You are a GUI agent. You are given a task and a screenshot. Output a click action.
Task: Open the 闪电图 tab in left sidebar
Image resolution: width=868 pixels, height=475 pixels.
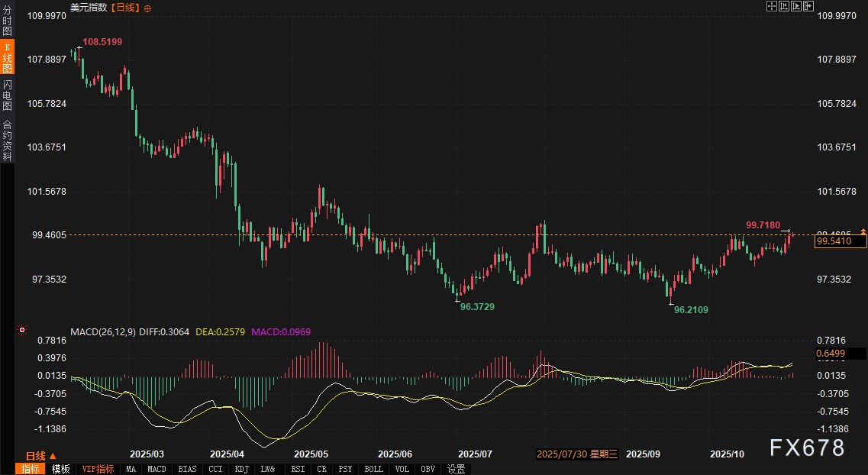(x=8, y=95)
